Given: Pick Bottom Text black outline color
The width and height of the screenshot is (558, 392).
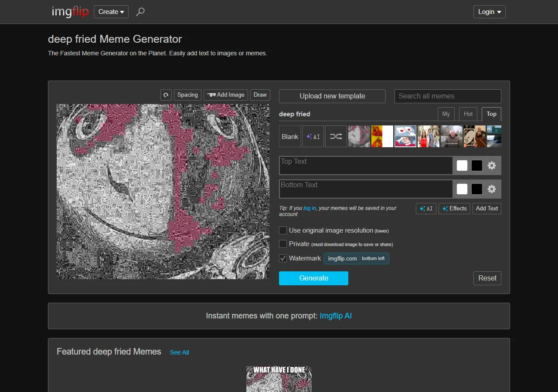Looking at the screenshot, I should click(x=477, y=189).
